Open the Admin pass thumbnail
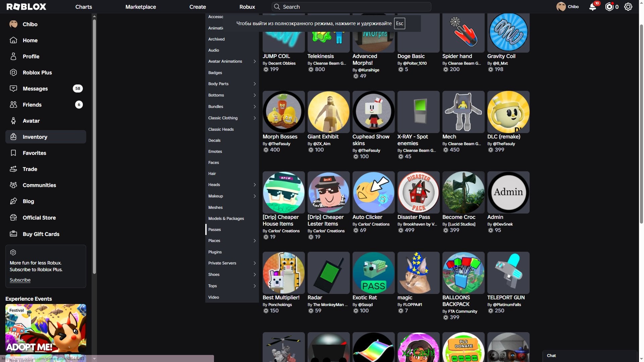The width and height of the screenshot is (644, 362). click(508, 192)
